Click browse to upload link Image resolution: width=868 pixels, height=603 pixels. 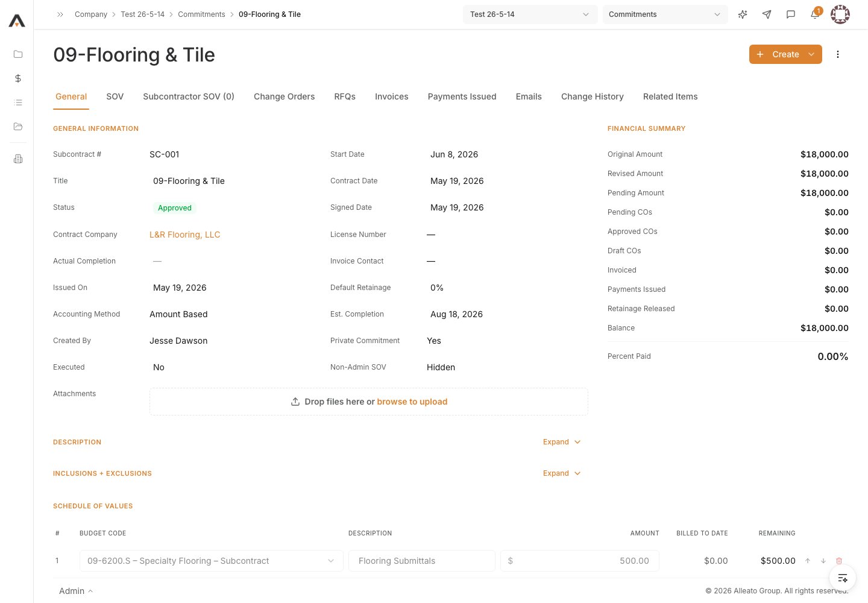[x=412, y=402]
